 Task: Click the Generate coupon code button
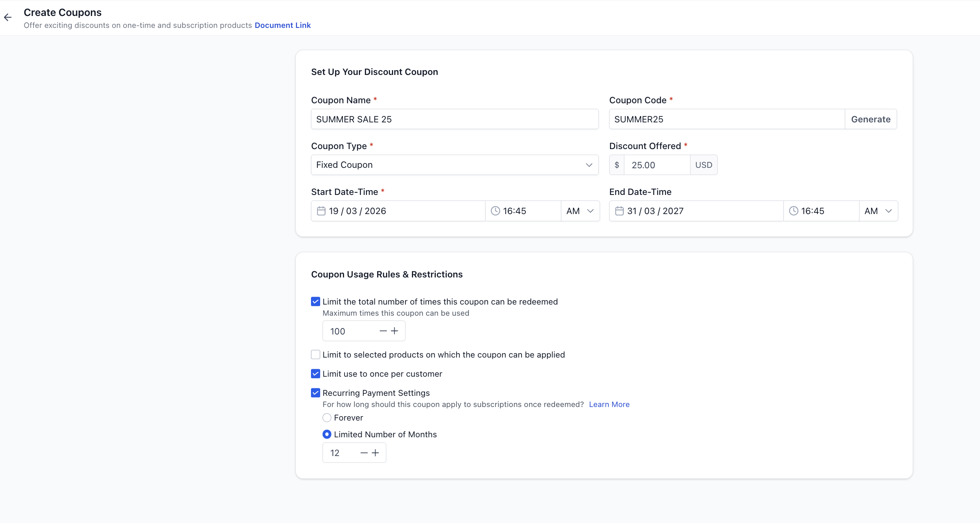coord(871,119)
